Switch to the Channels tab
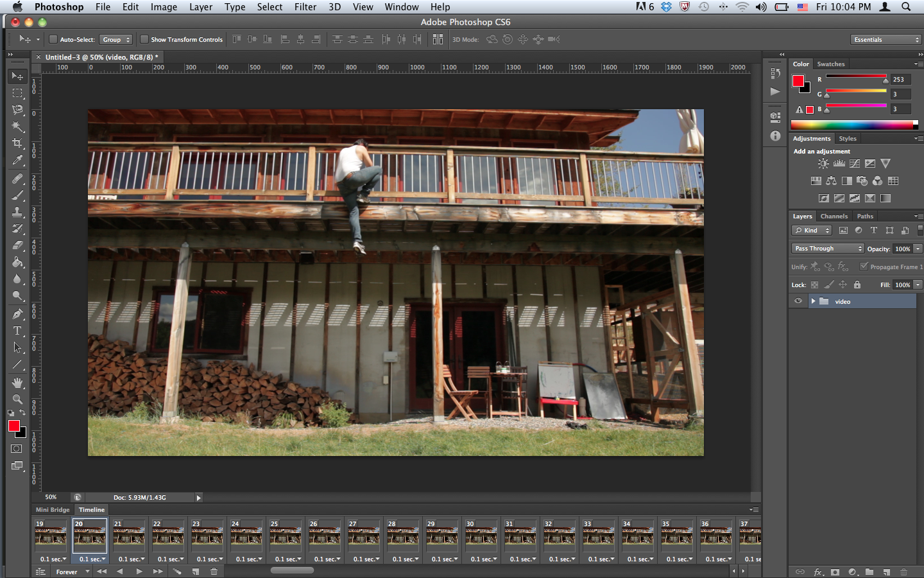 tap(834, 216)
